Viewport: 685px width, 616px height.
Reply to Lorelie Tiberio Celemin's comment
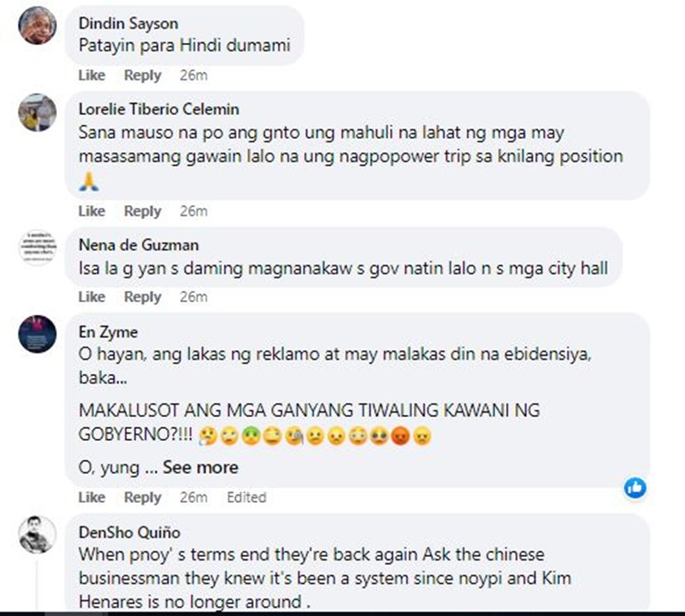click(142, 211)
